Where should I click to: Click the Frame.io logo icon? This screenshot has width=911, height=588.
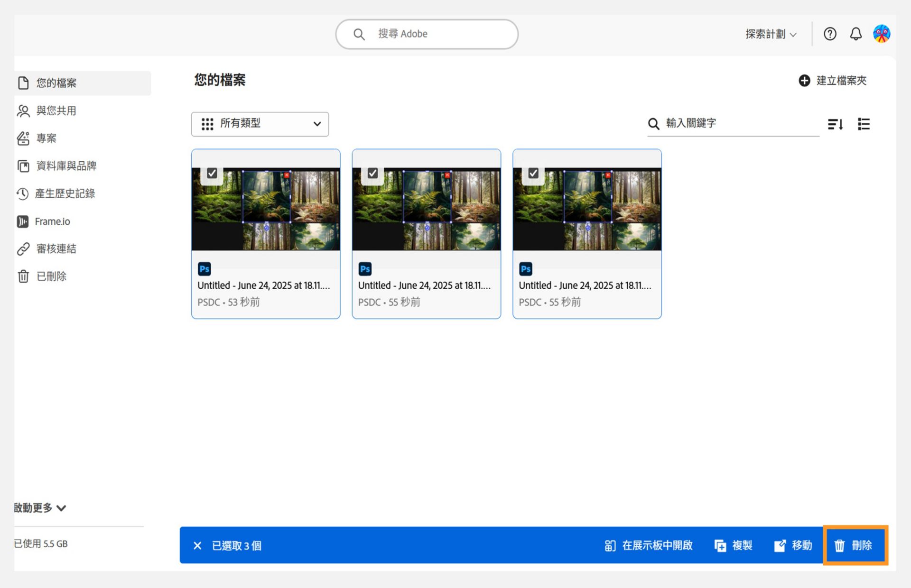point(23,221)
